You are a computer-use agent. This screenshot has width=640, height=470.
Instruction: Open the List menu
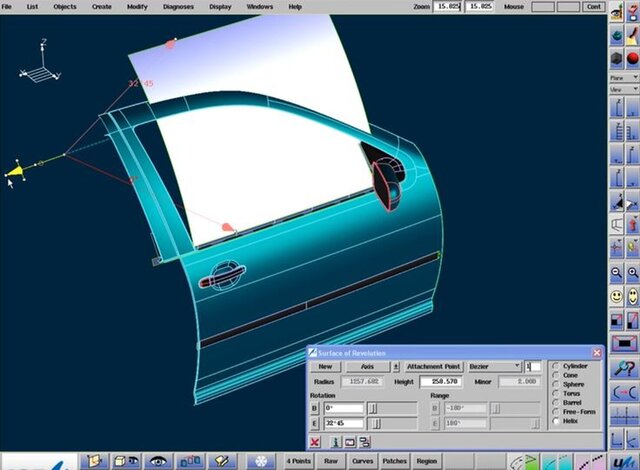click(32, 7)
